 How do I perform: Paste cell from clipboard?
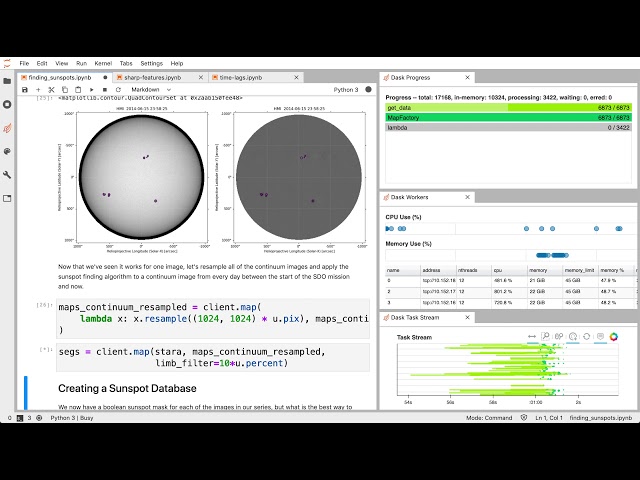pyautogui.click(x=78, y=90)
